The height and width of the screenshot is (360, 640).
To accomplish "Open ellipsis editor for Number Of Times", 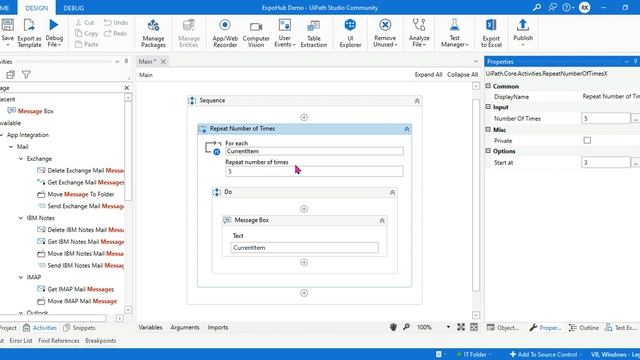I will (x=635, y=118).
